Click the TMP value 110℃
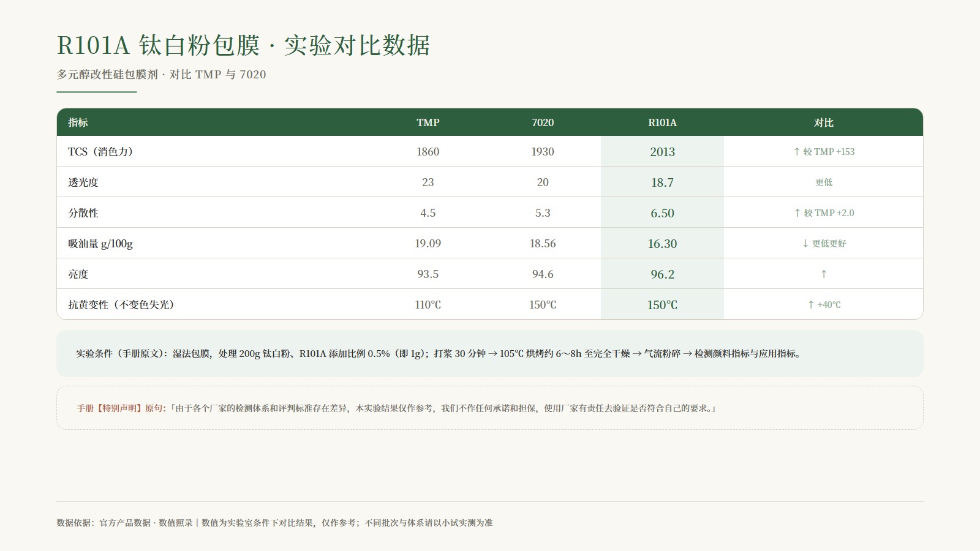The image size is (980, 551). [x=428, y=304]
